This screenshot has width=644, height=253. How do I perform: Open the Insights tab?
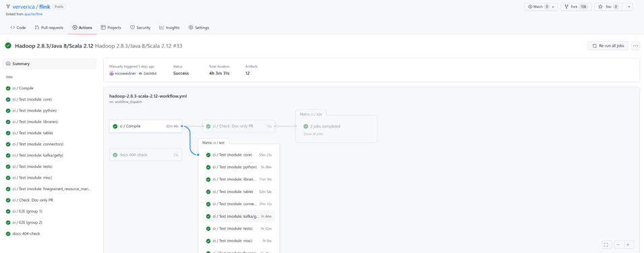[170, 28]
